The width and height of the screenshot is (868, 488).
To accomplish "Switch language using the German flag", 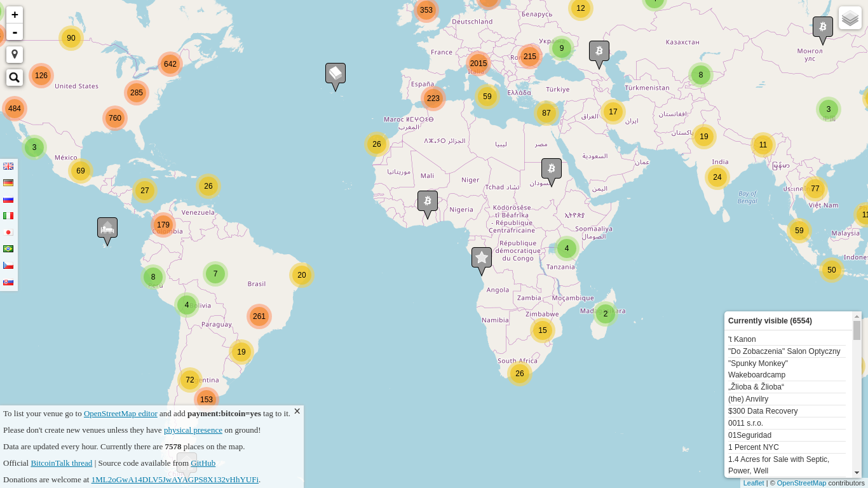I will click(8, 183).
